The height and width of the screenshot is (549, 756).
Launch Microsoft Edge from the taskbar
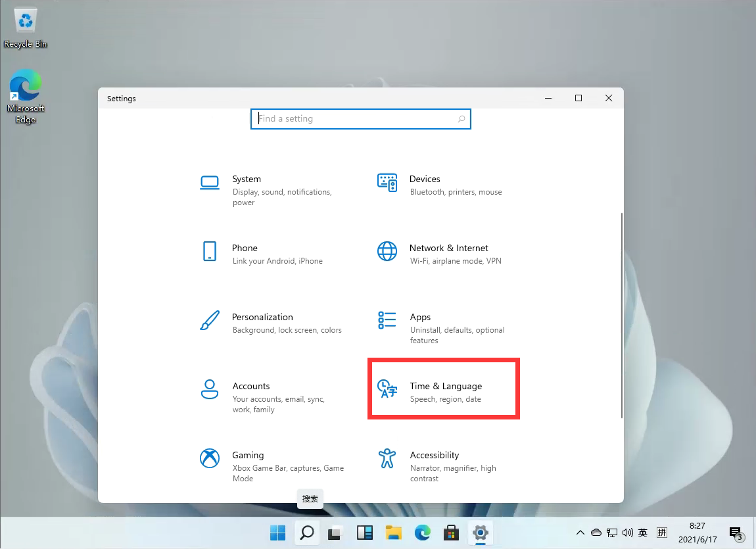pyautogui.click(x=422, y=533)
